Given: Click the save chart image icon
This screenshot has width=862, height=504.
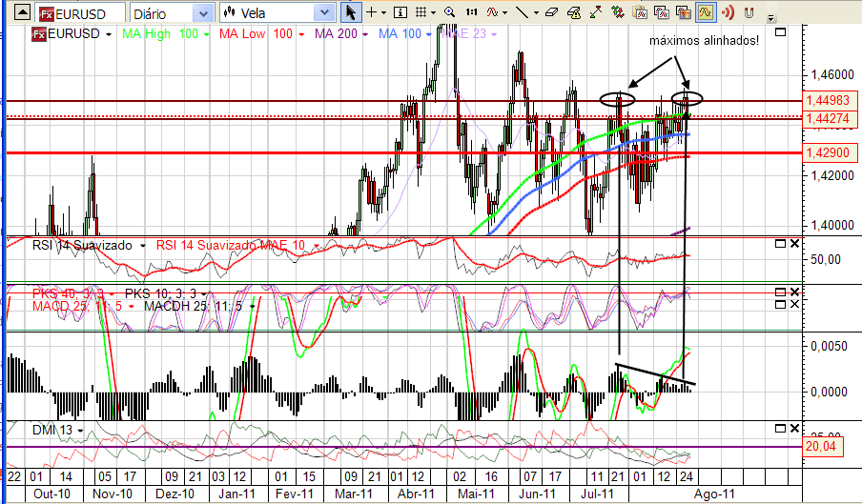Looking at the screenshot, I should pyautogui.click(x=684, y=12).
